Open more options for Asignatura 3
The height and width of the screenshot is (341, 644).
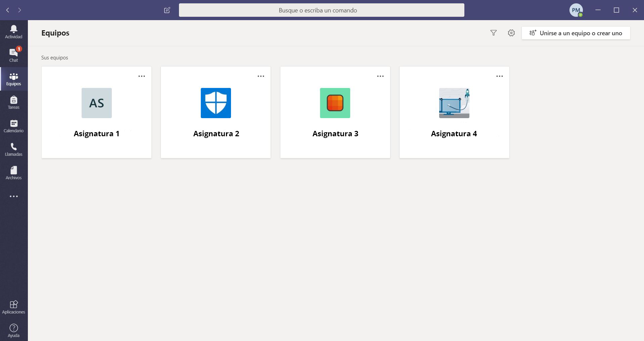click(x=380, y=76)
